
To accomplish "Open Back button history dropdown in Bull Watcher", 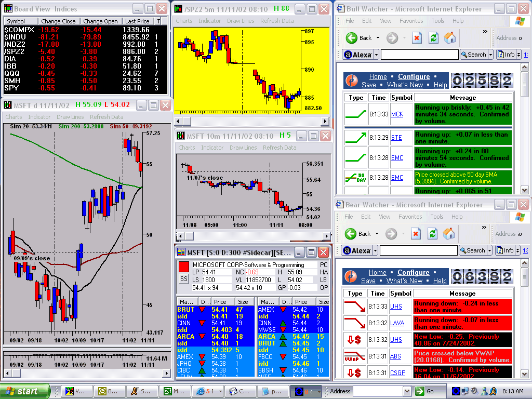I will point(378,37).
